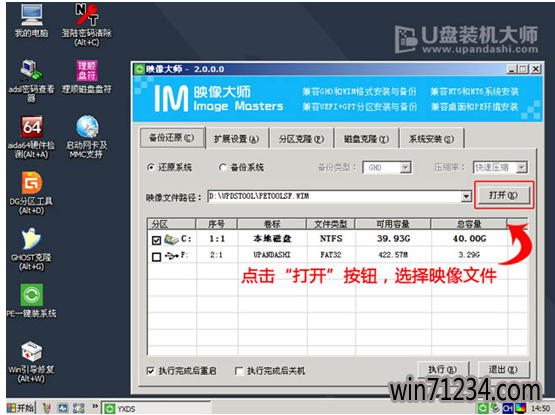Click the Win引导修复 toolbox icon
The width and height of the screenshot is (555, 415).
[32, 351]
